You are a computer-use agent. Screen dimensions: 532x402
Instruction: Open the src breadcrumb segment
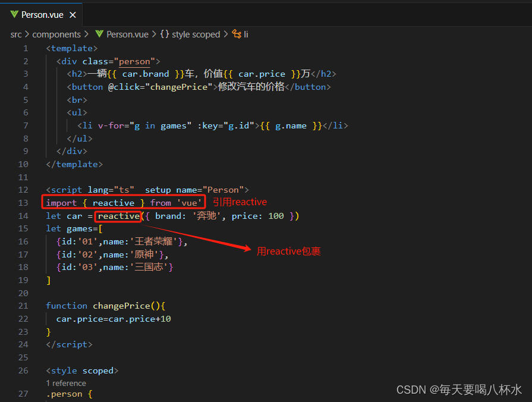(16, 34)
